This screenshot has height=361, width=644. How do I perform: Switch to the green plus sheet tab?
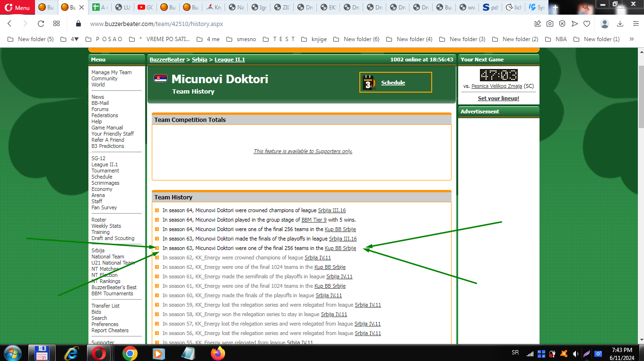click(100, 8)
